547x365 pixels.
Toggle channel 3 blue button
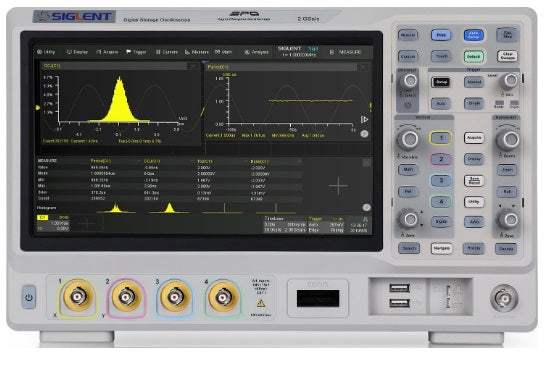tap(441, 180)
